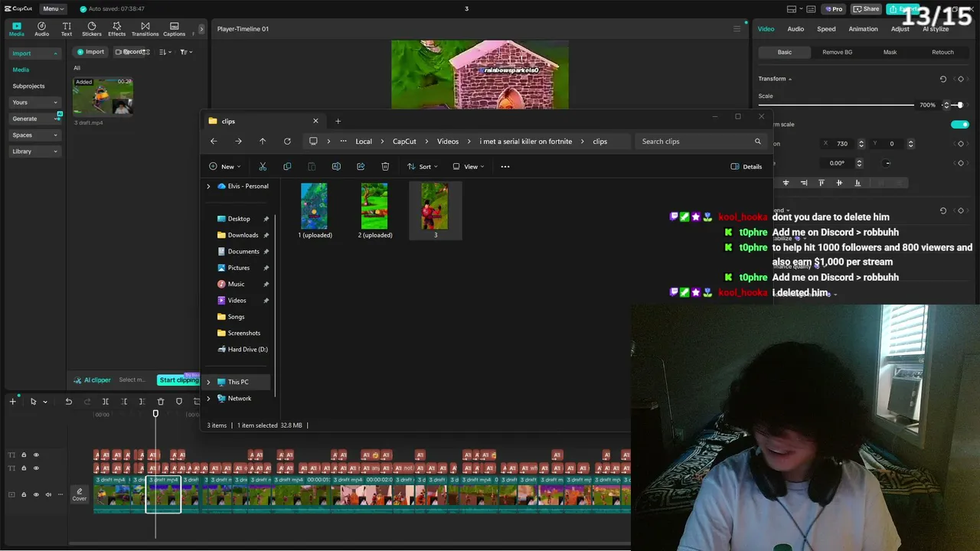Click the Delete trash icon in File Explorer

point(385,167)
